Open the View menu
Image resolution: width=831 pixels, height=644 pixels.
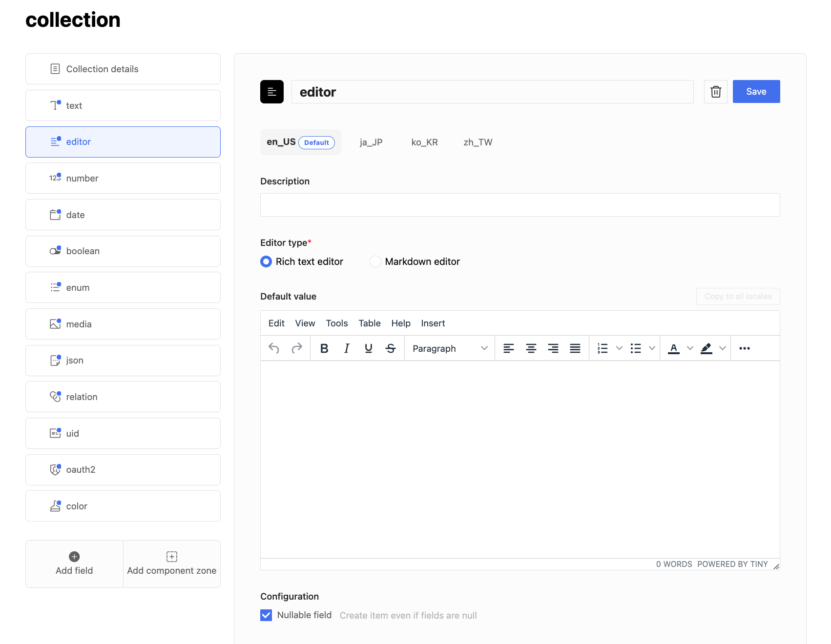(305, 323)
